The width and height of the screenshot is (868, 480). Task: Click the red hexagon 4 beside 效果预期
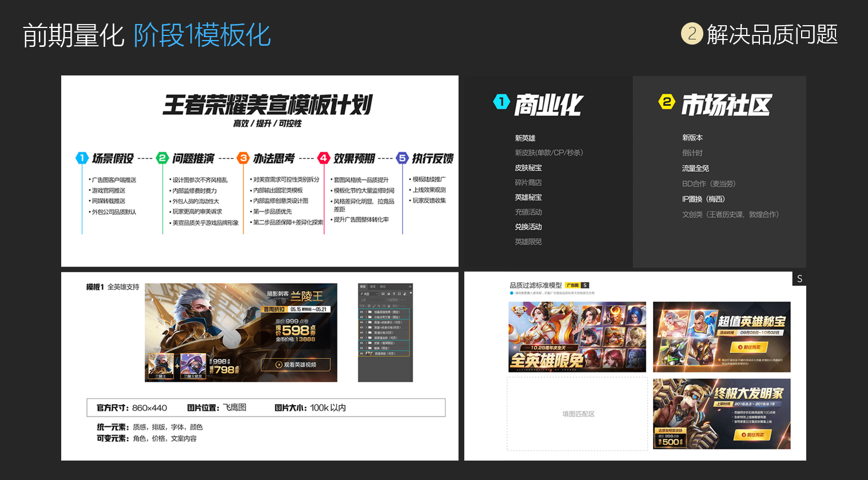click(x=324, y=158)
